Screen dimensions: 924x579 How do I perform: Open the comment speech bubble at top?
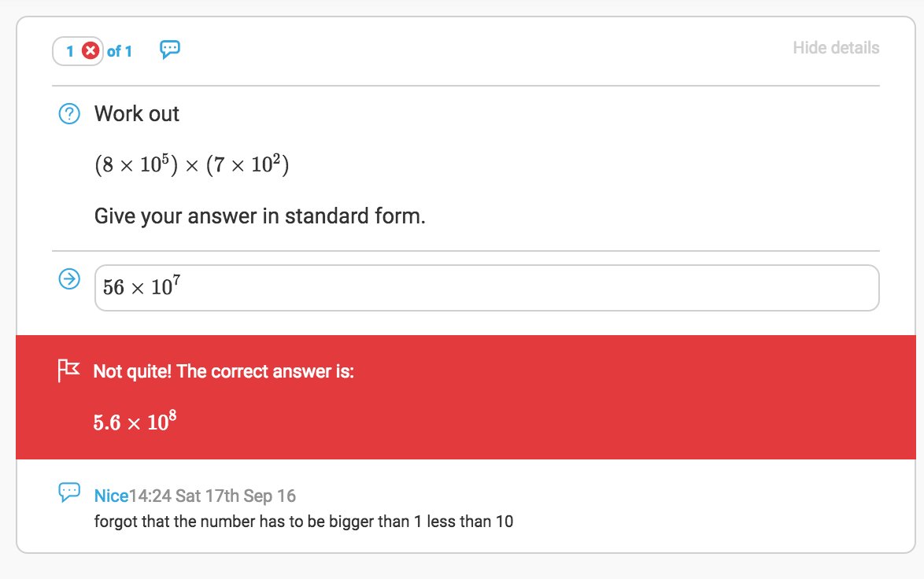point(170,50)
